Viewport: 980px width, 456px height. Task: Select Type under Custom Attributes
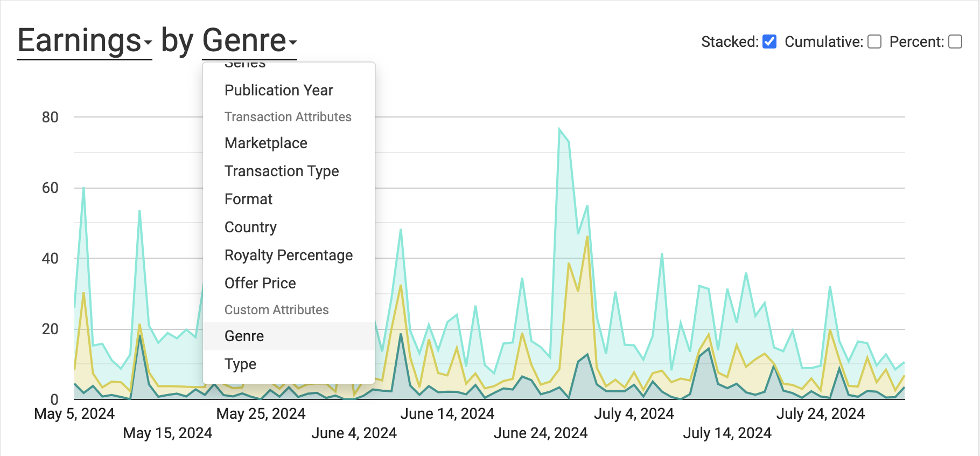coord(289,364)
